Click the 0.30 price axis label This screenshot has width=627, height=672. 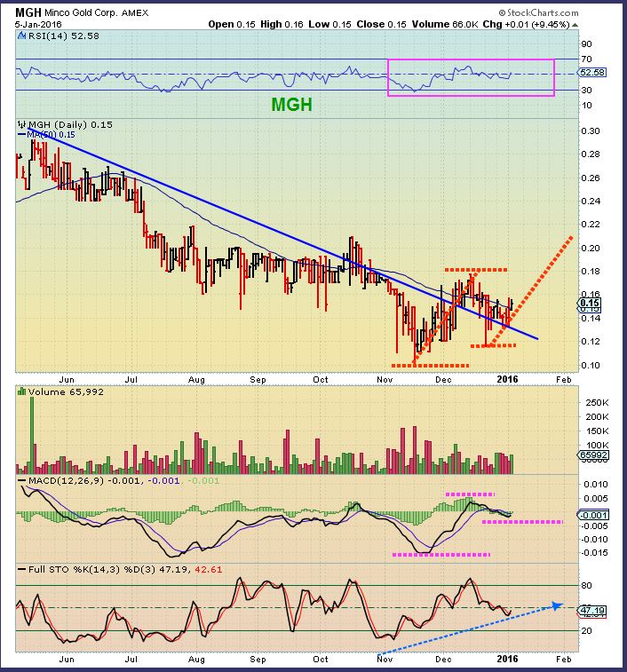[590, 130]
